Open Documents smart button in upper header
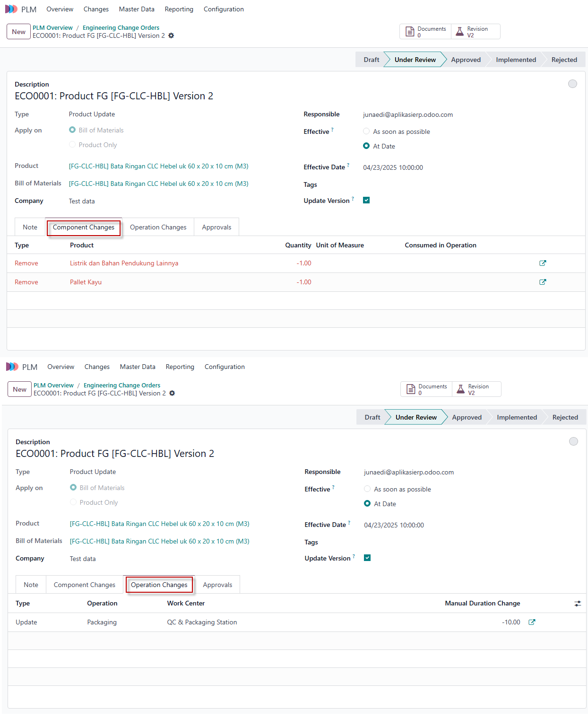The image size is (588, 719). click(x=425, y=32)
